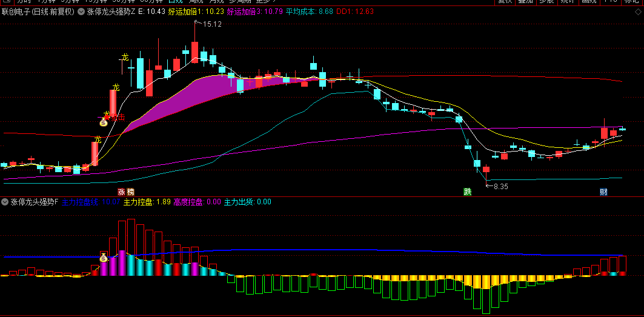644x317 pixels.
Task: Click the 统计 statistics button
Action: (568, 2)
